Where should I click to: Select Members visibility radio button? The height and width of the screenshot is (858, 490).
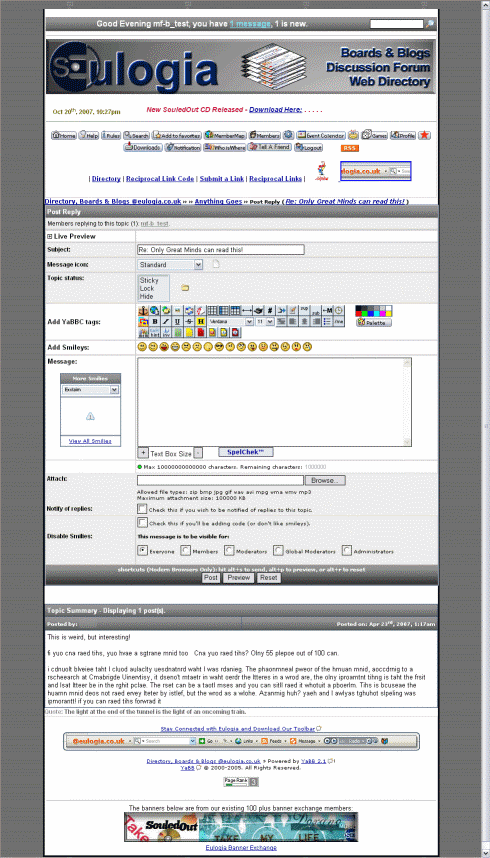click(x=186, y=549)
